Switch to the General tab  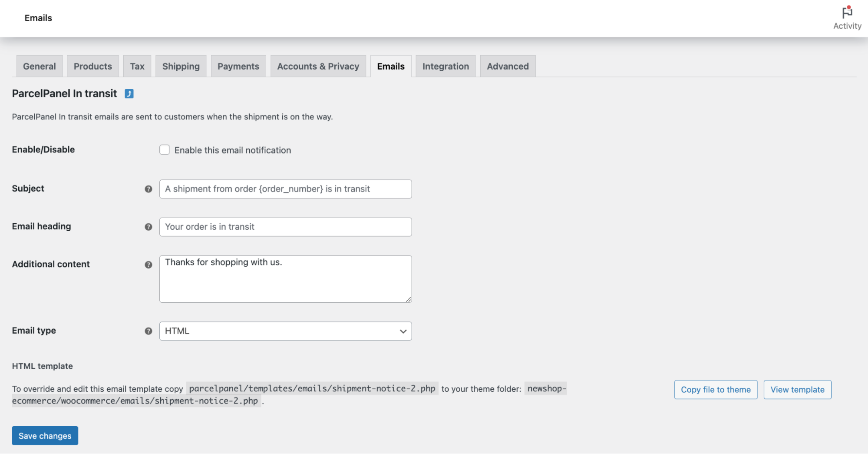tap(40, 66)
